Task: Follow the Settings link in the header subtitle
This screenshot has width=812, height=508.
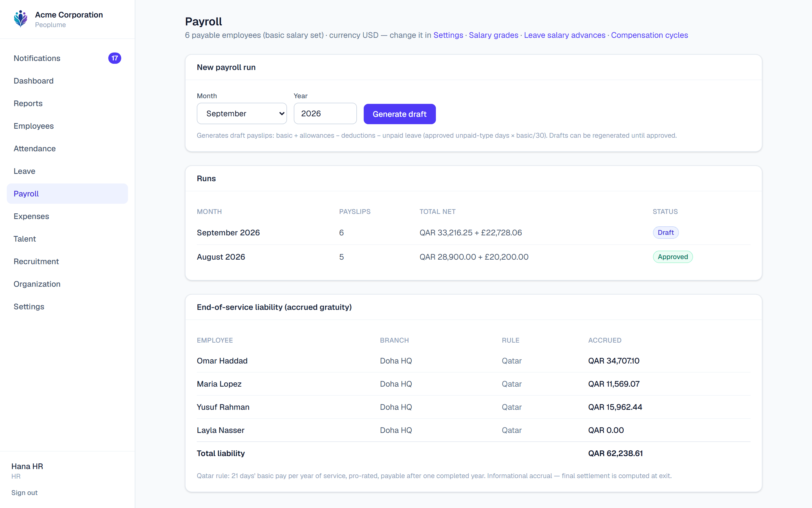Action: click(x=448, y=35)
